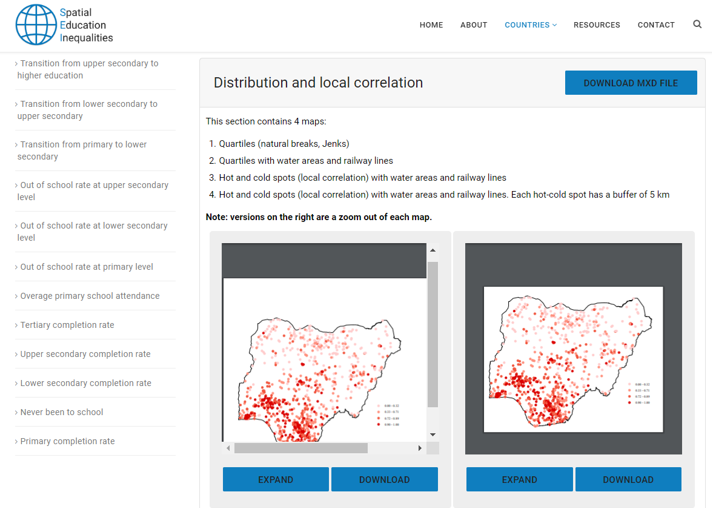712x508 pixels.
Task: Go to the Home page
Action: click(x=431, y=25)
